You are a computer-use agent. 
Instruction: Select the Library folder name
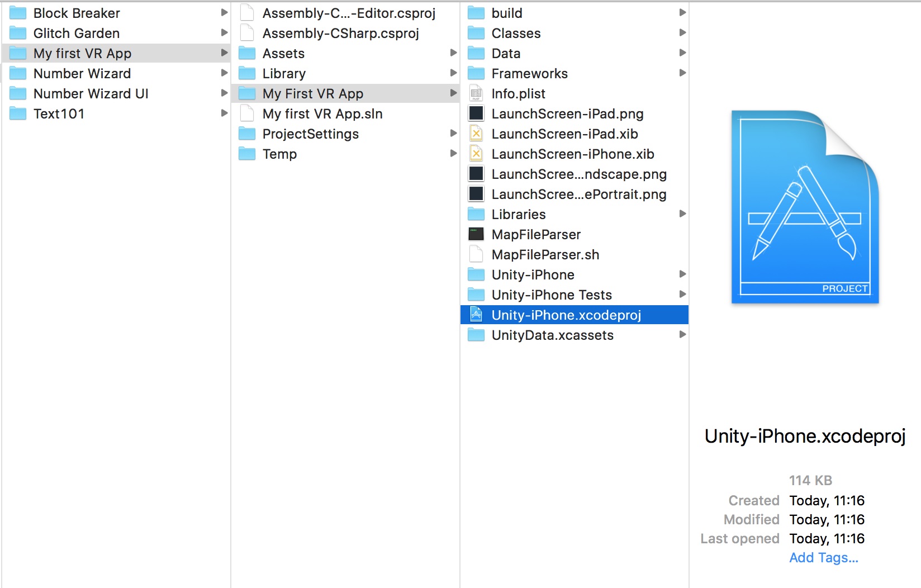pos(284,73)
